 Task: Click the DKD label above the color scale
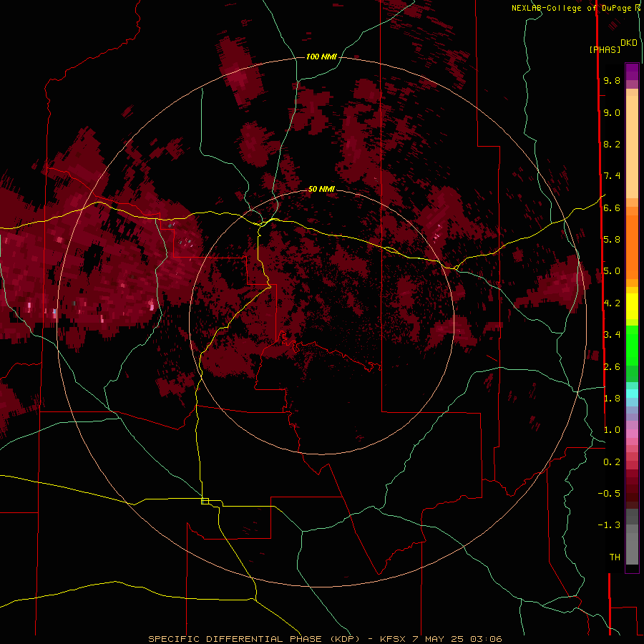click(629, 43)
